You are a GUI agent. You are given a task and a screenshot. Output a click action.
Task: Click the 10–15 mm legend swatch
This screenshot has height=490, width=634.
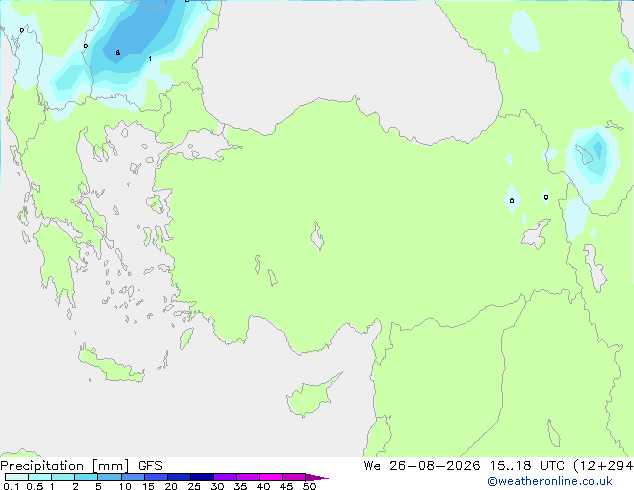click(x=132, y=477)
